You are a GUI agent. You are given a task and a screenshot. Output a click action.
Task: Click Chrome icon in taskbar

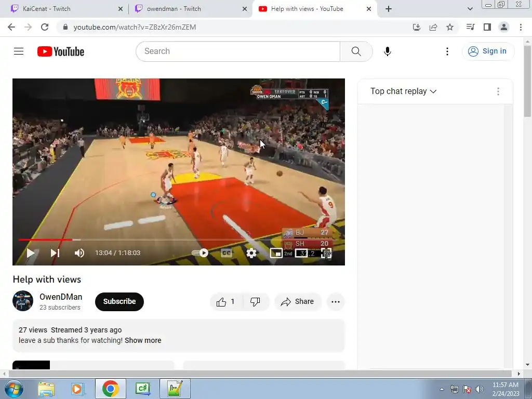tap(110, 389)
